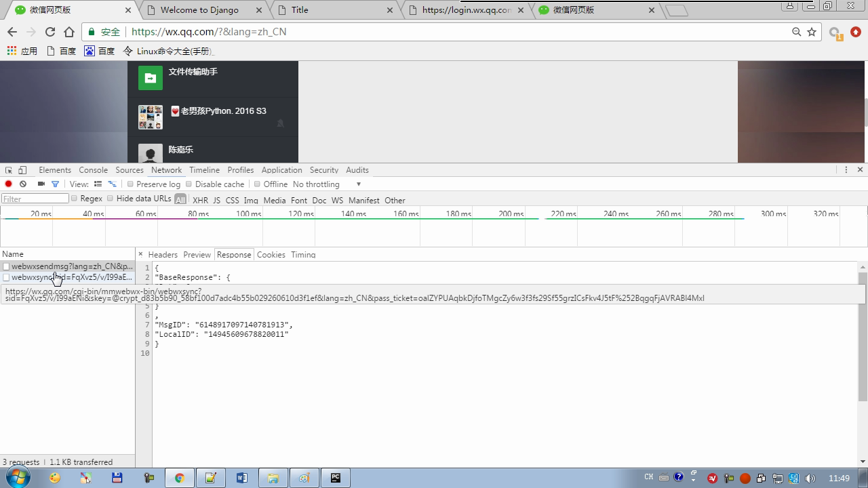This screenshot has height=488, width=868.
Task: Filter requests by WS type
Action: pos(337,201)
